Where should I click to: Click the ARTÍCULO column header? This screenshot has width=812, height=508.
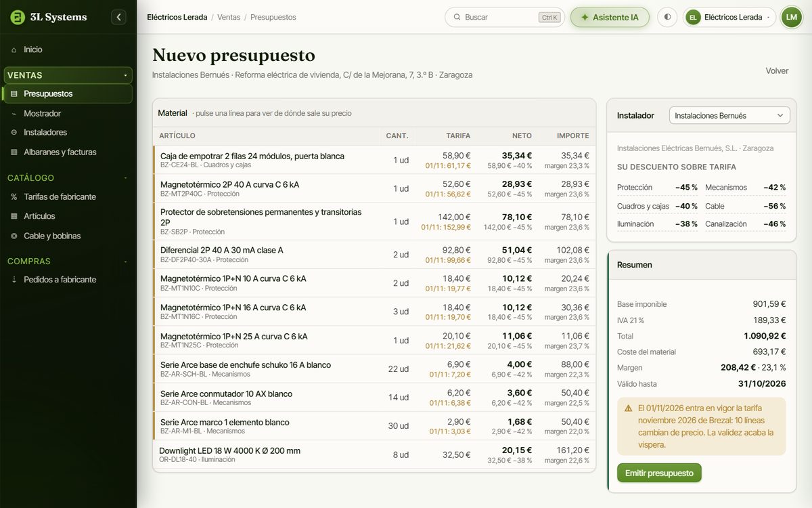coord(177,136)
